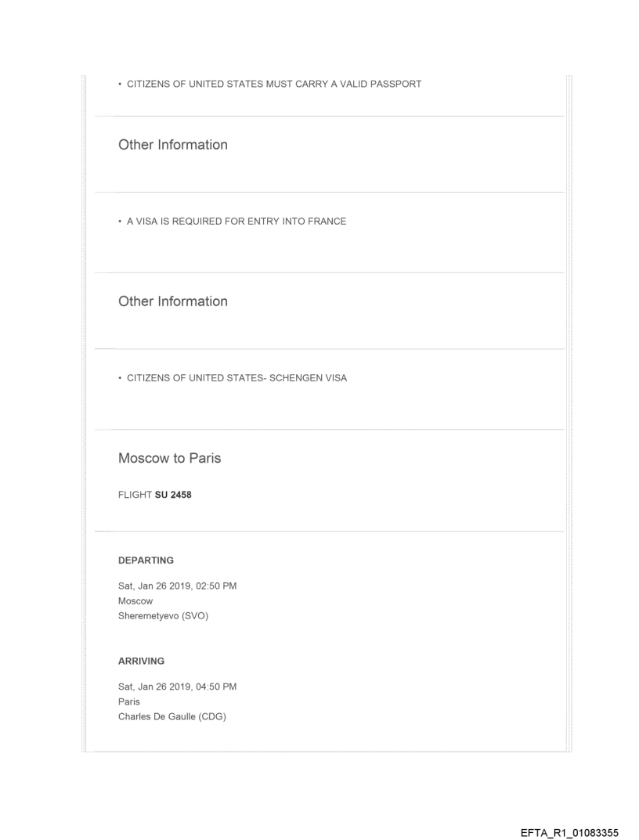The width and height of the screenshot is (639, 840).
Task: Click the word FRANCE in the visa notice
Action: 328,222
